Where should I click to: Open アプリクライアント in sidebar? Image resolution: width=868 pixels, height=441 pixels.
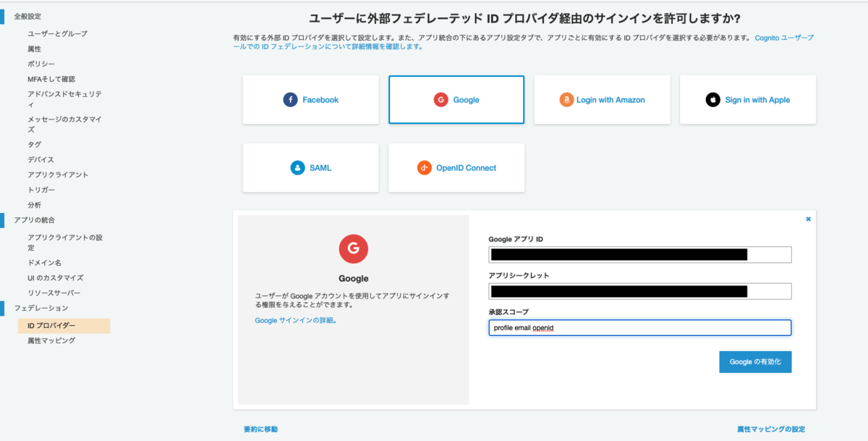tap(58, 175)
